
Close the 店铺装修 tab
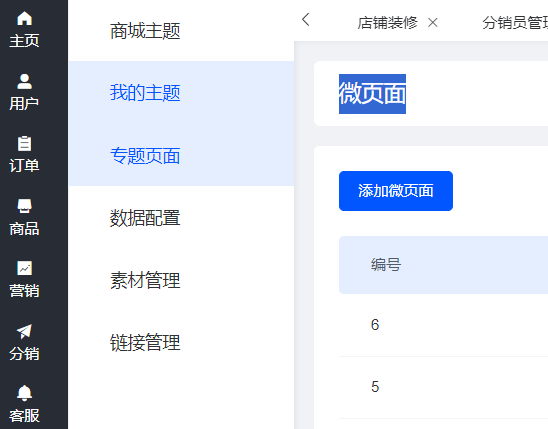[433, 23]
